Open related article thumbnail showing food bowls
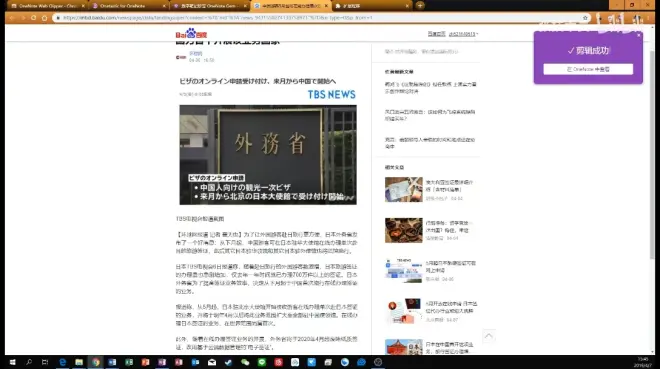Screen dimensions: 660x369 tap(403, 230)
